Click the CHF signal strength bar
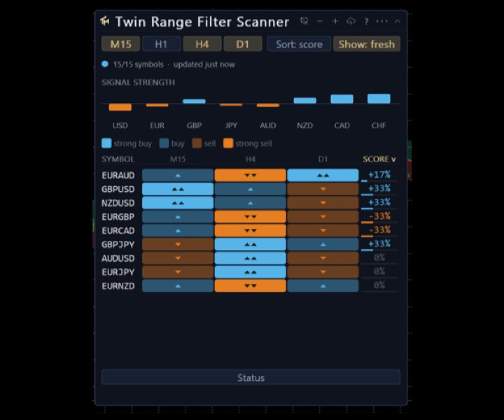 379,99
